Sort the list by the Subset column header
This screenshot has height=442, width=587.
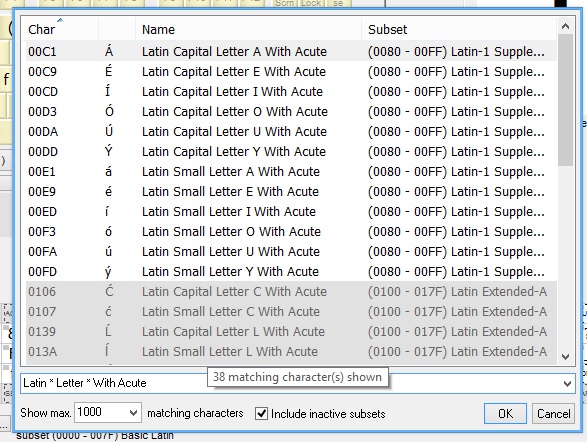459,29
